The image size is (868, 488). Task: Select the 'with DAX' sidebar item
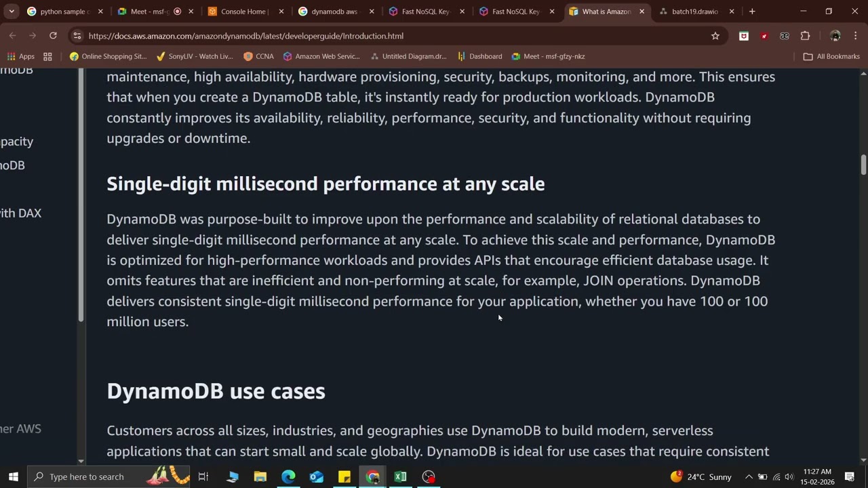[20, 213]
